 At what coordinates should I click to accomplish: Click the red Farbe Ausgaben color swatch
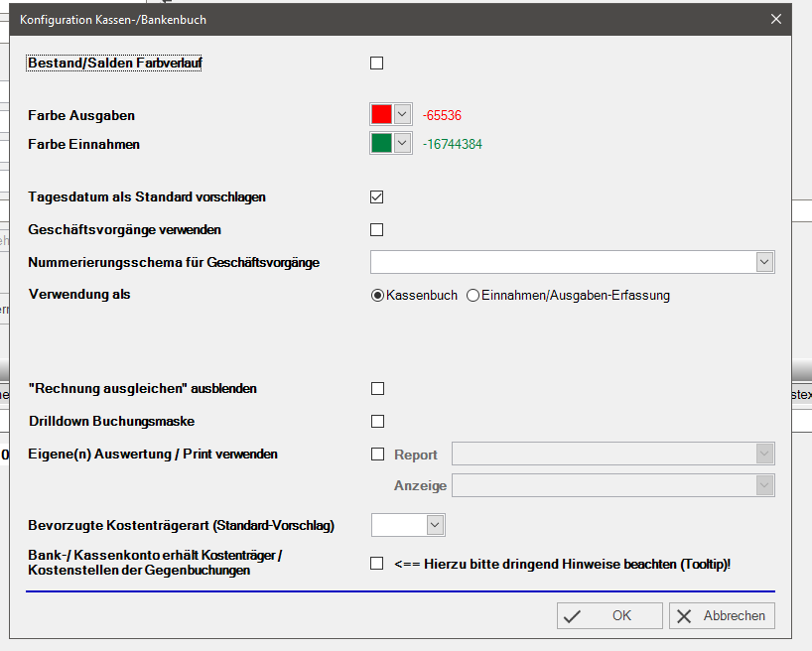tap(382, 114)
